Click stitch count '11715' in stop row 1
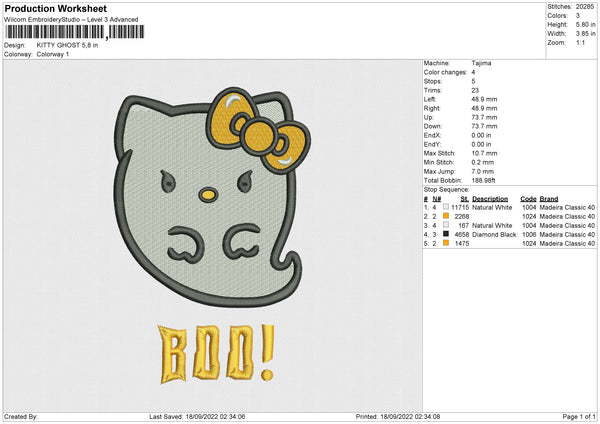Viewport: 600px width, 424px height. [460, 207]
